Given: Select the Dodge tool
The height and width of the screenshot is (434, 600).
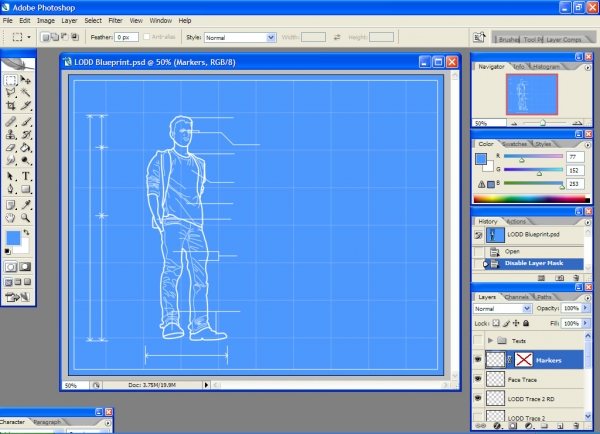Looking at the screenshot, I should (26, 160).
